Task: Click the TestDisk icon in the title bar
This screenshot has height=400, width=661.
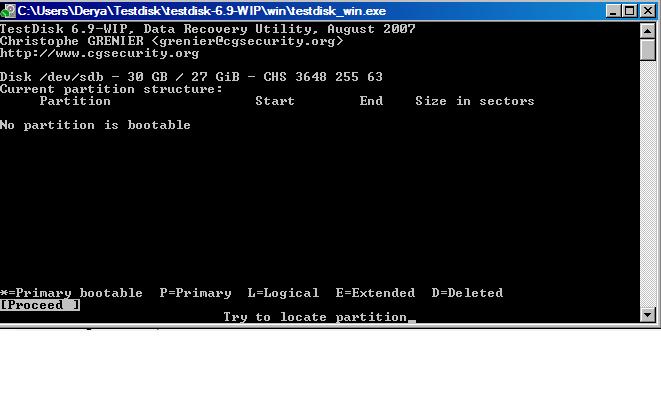Action: [x=8, y=11]
